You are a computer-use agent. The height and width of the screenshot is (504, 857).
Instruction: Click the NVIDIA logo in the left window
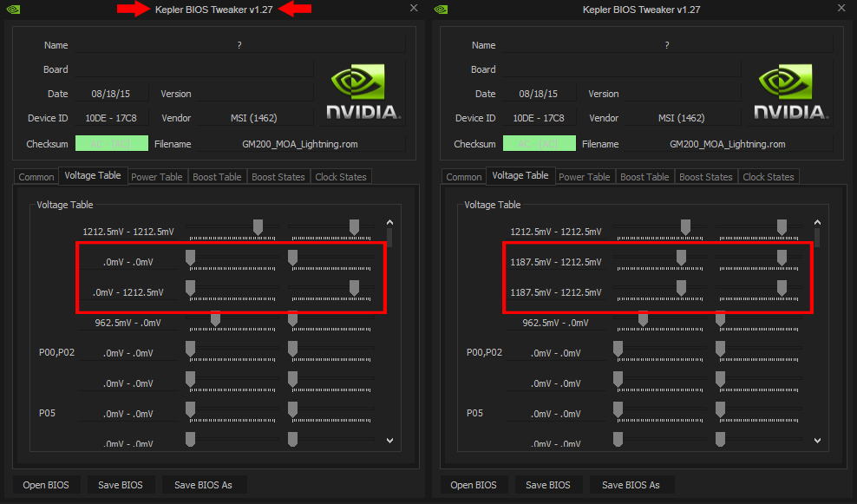(363, 92)
